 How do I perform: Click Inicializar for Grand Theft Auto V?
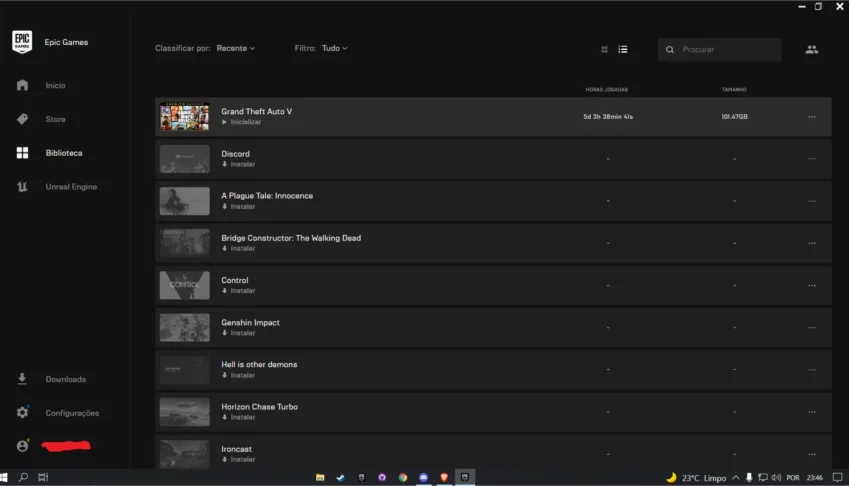pyautogui.click(x=241, y=122)
